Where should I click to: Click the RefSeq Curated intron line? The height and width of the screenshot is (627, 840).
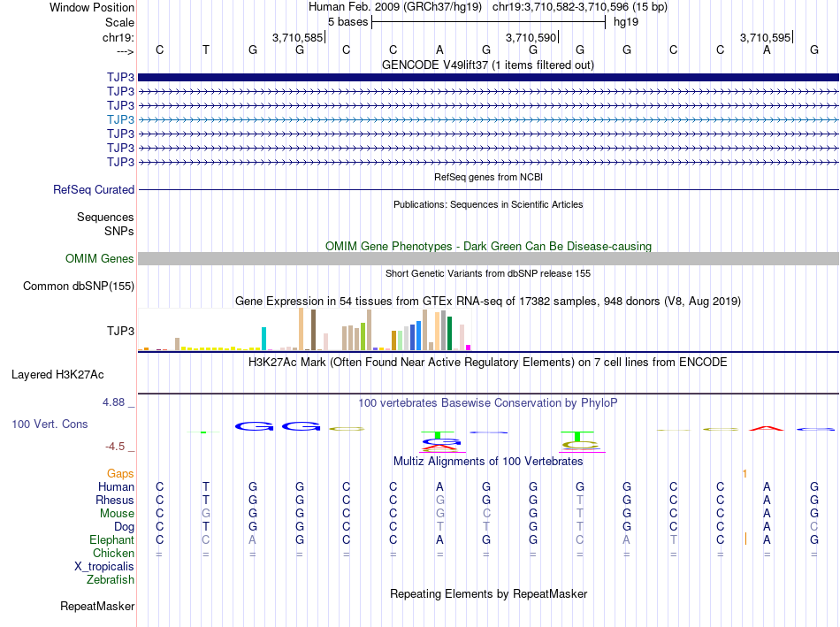click(488, 190)
